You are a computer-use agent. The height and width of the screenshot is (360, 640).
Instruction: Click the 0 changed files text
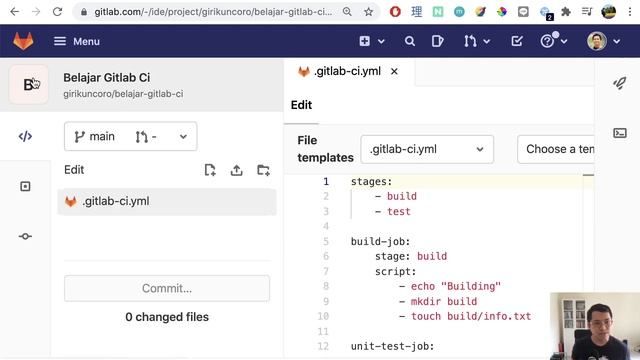coord(167,317)
